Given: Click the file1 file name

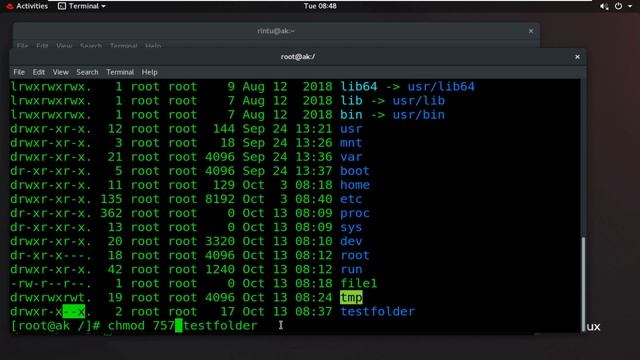Looking at the screenshot, I should tap(359, 284).
